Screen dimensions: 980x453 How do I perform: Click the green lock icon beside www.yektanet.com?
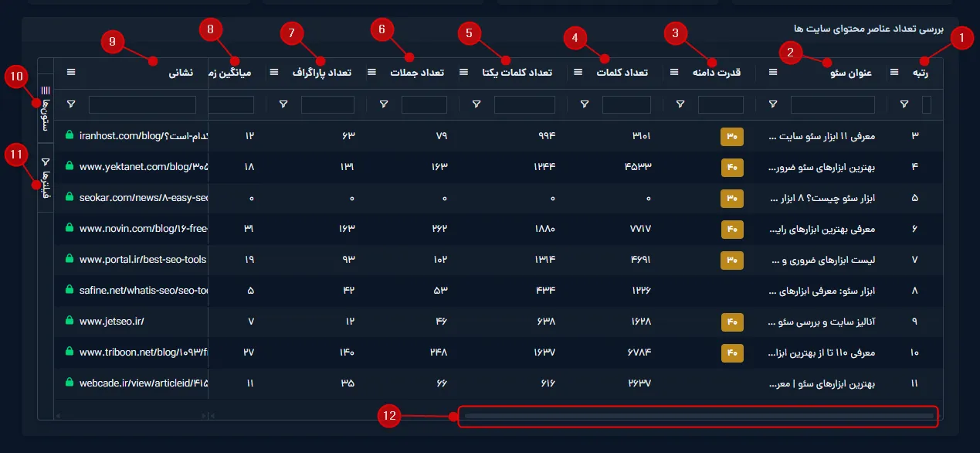(70, 166)
